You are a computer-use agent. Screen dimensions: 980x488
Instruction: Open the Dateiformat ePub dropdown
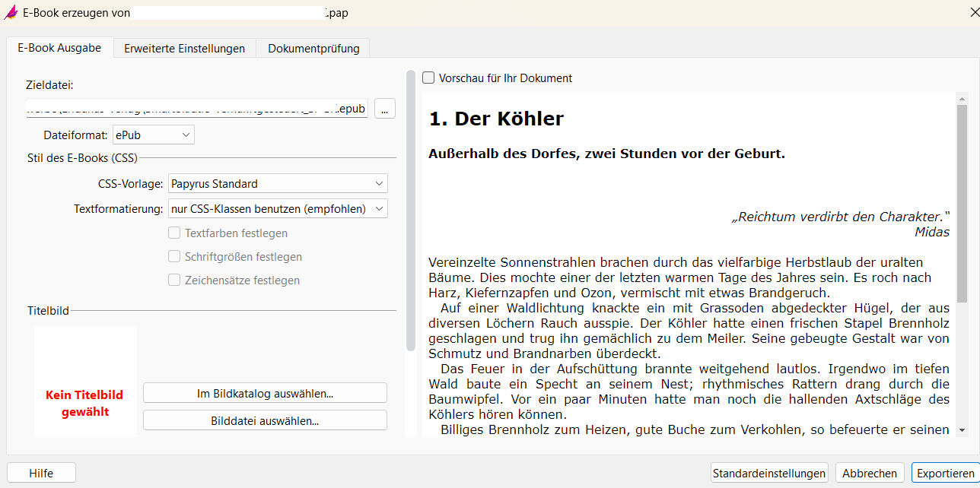154,135
